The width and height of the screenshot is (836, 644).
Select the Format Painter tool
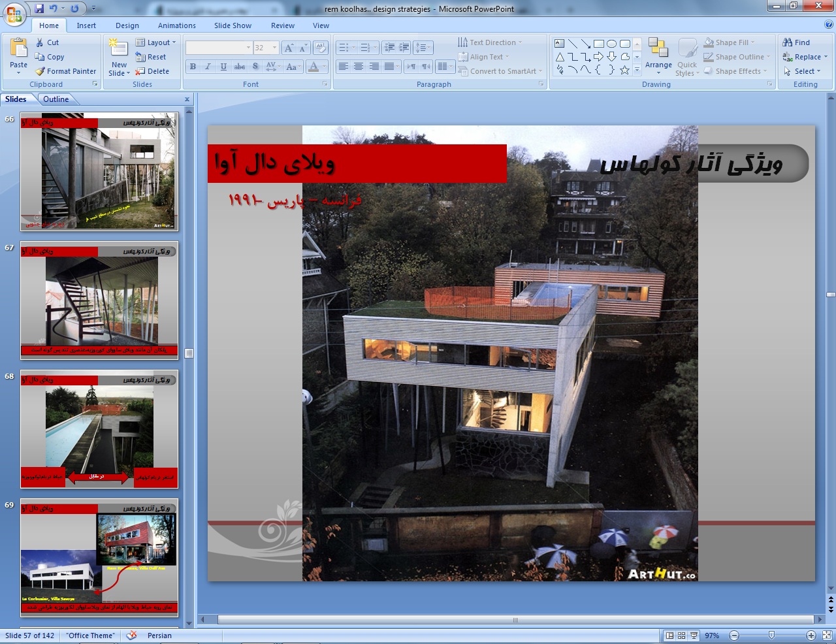click(65, 71)
